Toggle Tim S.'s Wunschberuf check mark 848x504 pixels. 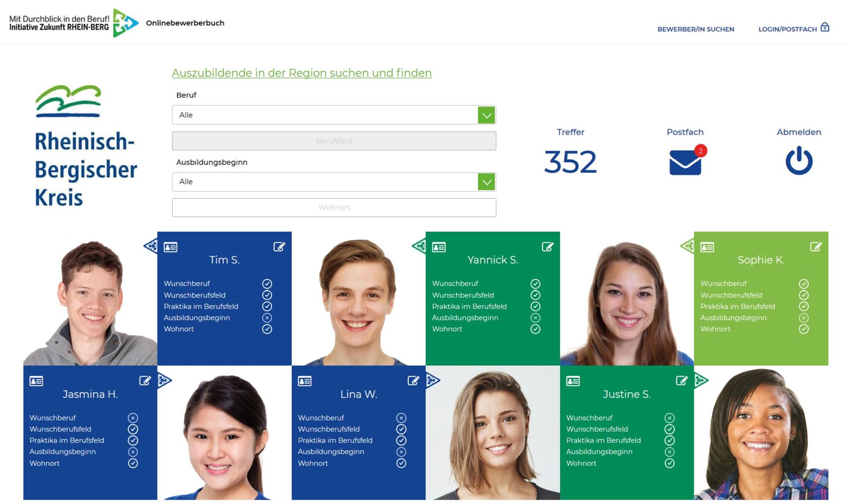pyautogui.click(x=267, y=284)
